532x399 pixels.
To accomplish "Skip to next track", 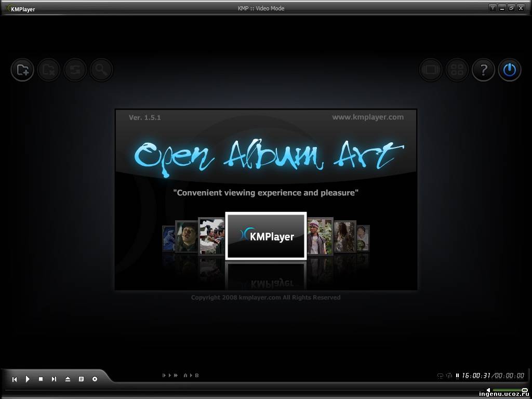I will [x=54, y=379].
